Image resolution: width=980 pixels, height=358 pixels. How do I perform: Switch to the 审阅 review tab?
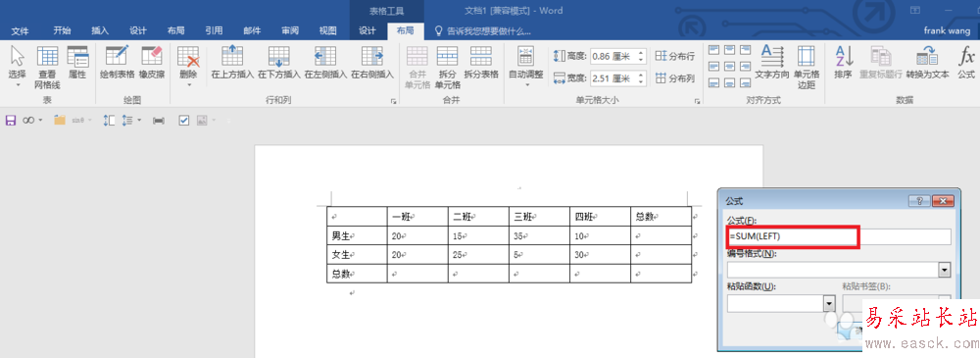(x=290, y=30)
